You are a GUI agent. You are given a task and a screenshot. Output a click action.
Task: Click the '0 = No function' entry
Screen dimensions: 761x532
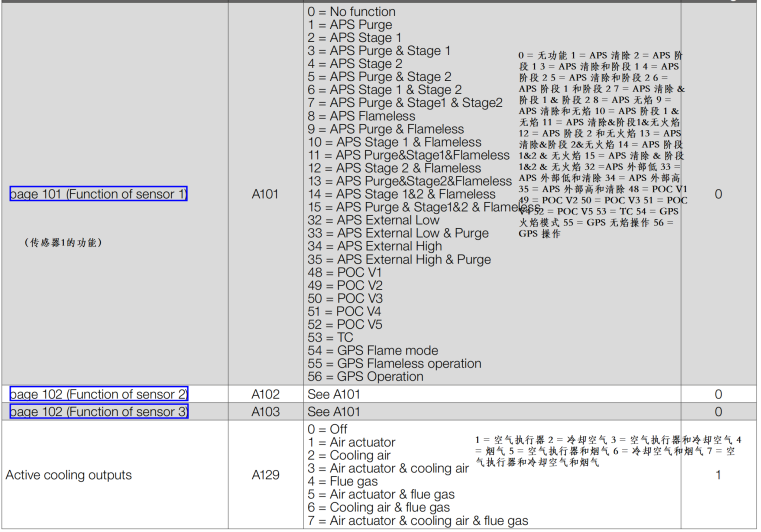351,12
